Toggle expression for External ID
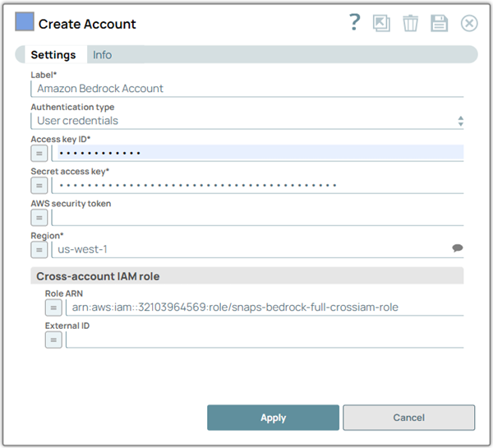The height and width of the screenshot is (448, 493). 53,339
